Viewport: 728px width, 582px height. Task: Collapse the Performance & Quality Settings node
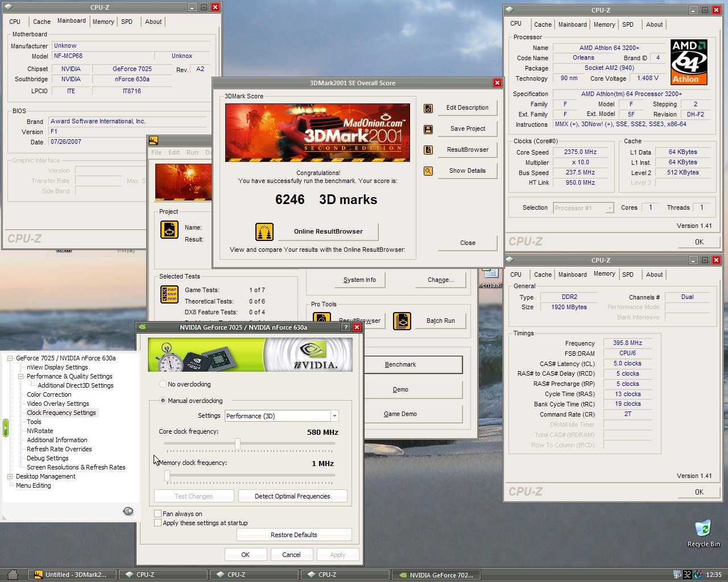(x=20, y=376)
